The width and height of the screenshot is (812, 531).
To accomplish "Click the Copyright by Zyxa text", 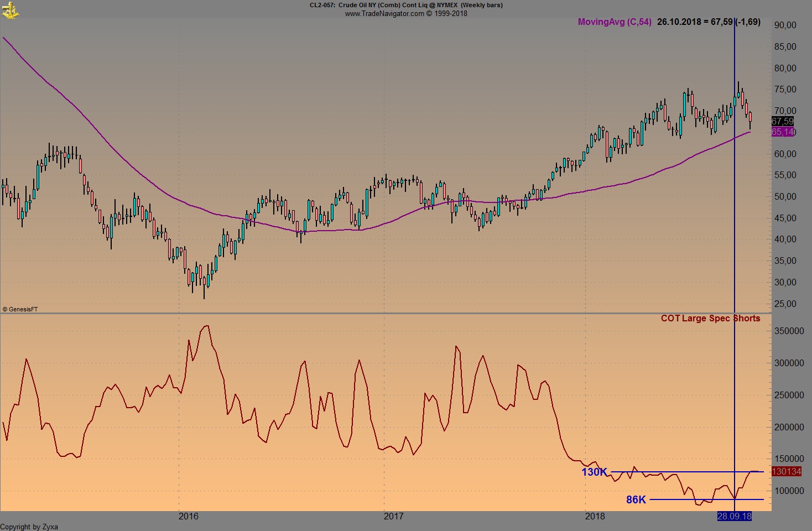I will [x=30, y=527].
